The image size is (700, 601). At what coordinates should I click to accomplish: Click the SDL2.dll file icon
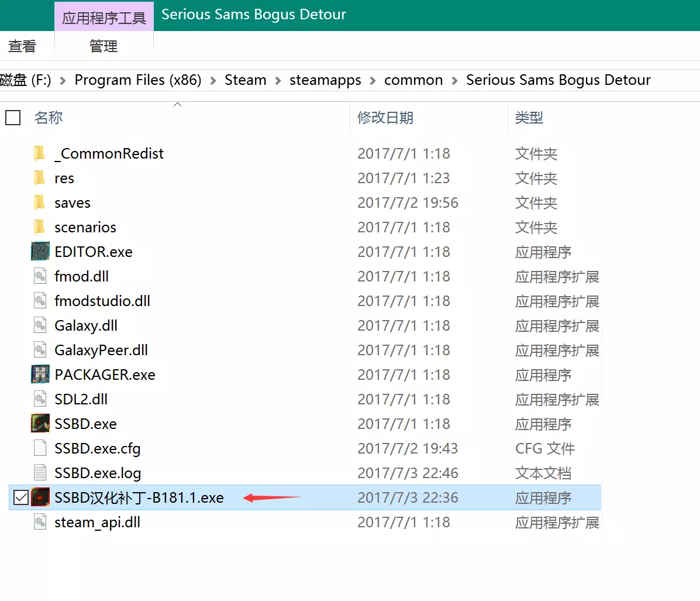[x=40, y=399]
